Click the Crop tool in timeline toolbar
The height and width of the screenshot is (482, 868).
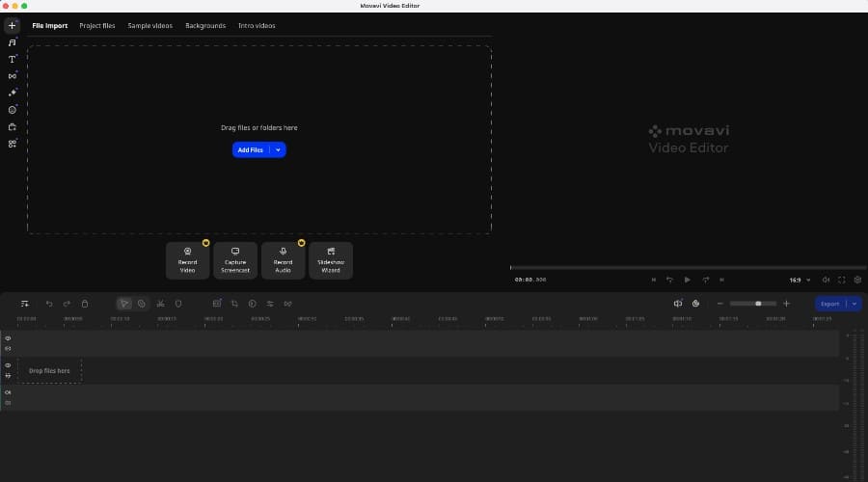pyautogui.click(x=234, y=304)
